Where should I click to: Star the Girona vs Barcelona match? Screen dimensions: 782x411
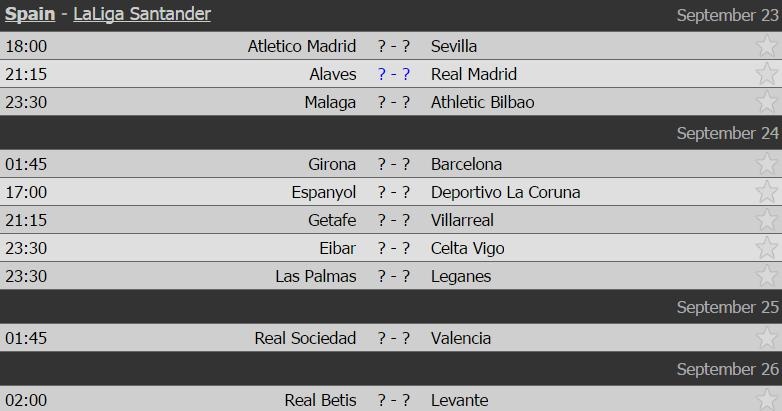pyautogui.click(x=766, y=164)
